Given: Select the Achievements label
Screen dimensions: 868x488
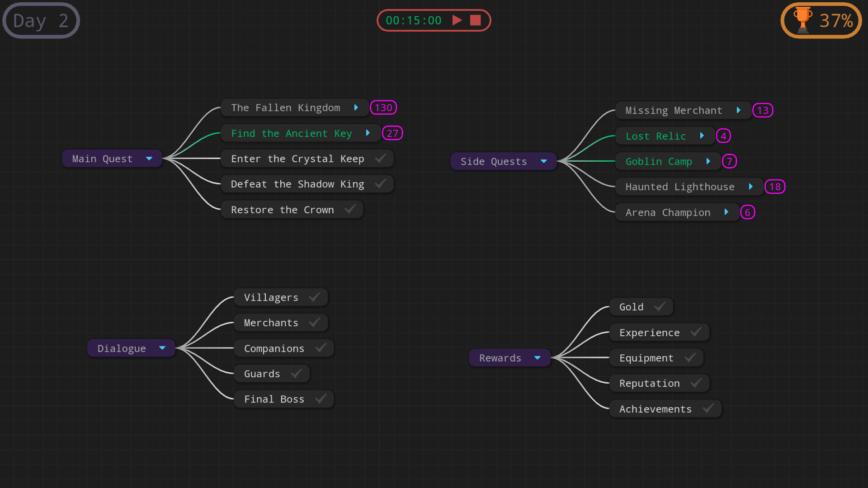Looking at the screenshot, I should 656,409.
